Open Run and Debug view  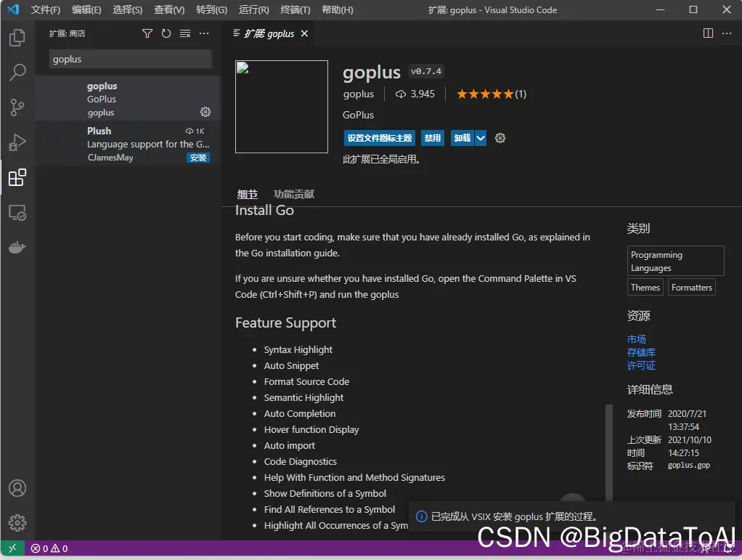tap(17, 142)
